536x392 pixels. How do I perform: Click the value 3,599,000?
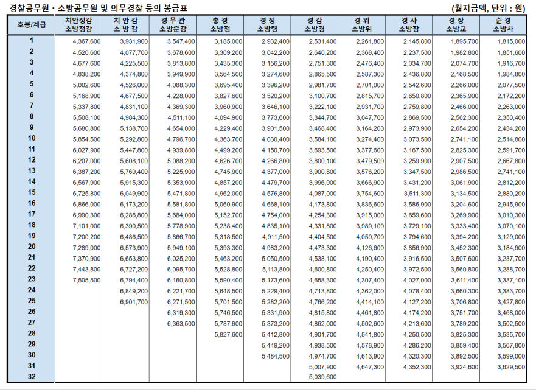511,357
